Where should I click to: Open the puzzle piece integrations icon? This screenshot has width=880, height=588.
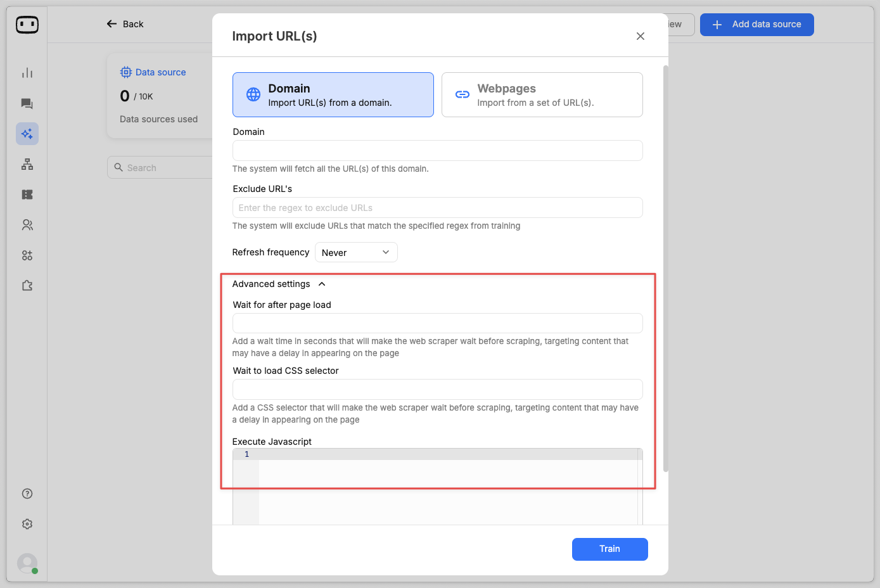tap(27, 286)
